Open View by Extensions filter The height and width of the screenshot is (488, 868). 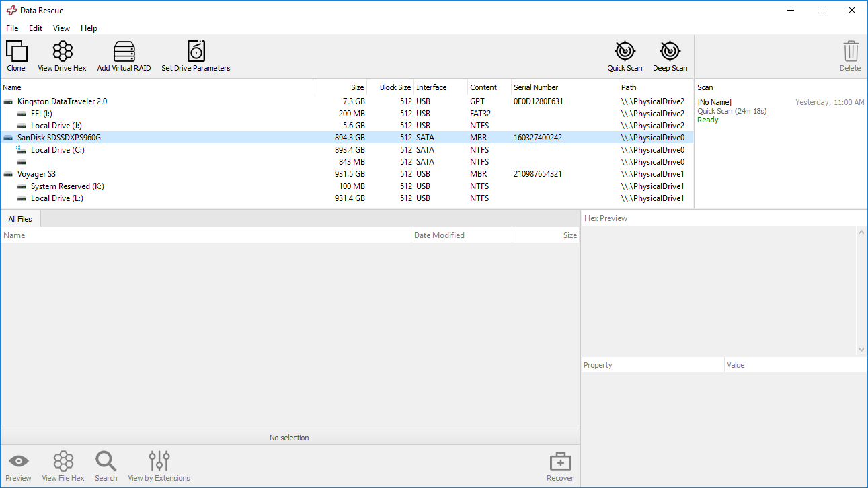tap(159, 461)
